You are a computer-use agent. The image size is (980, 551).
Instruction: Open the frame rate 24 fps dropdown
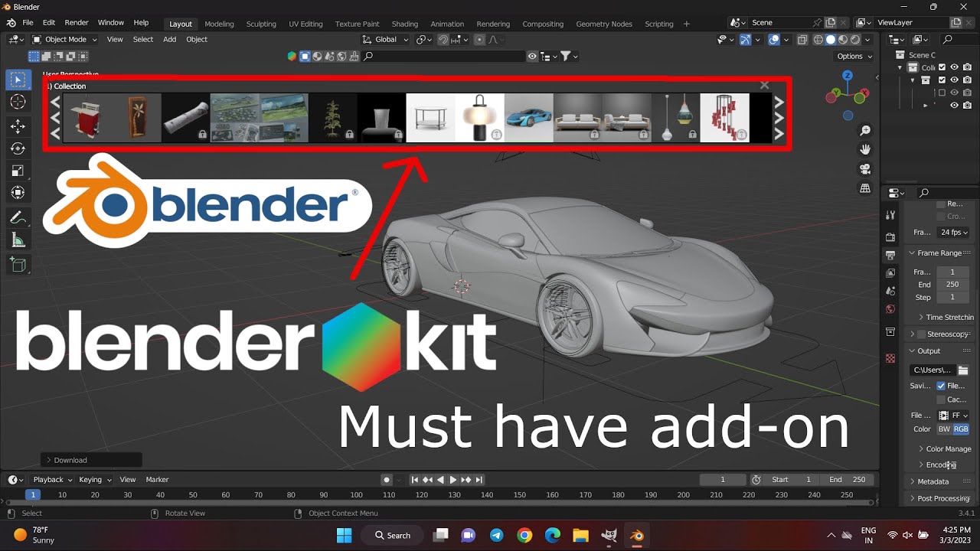[954, 232]
